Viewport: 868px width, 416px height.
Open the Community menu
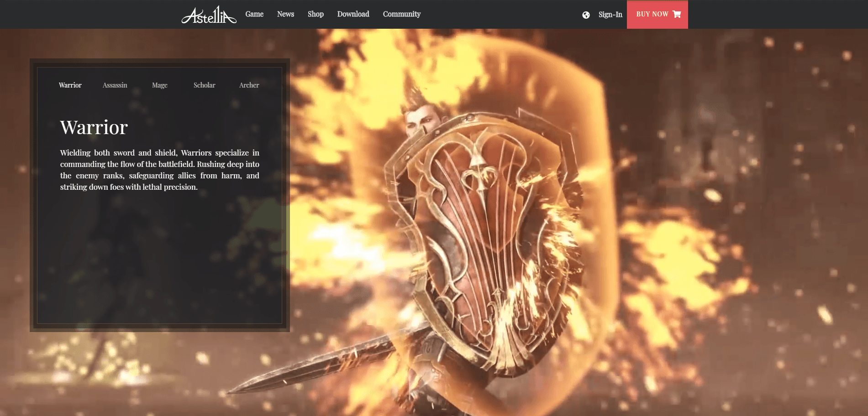(x=402, y=14)
